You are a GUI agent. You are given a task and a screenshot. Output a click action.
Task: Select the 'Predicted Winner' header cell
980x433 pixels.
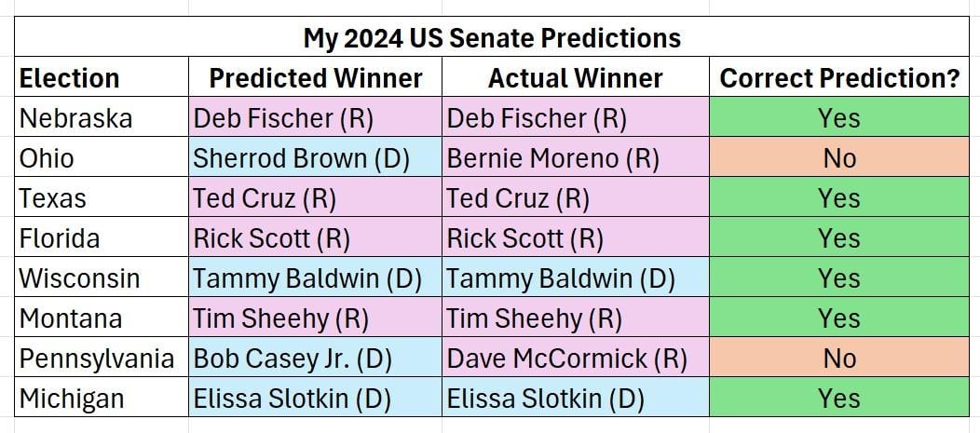pos(315,77)
